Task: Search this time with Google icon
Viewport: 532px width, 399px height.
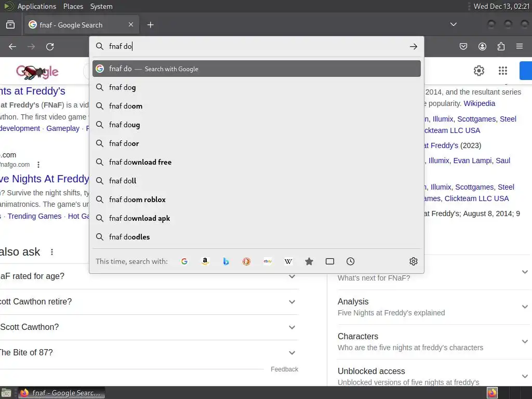Action: pos(184,261)
